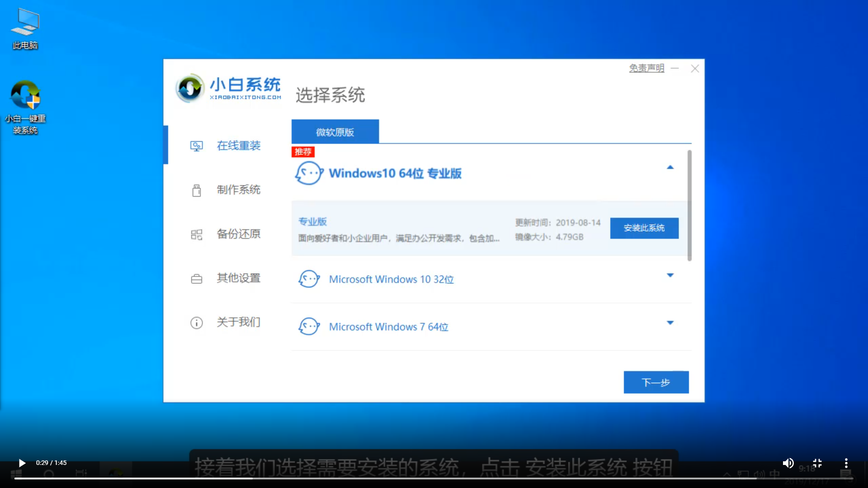Viewport: 868px width, 488px height.
Task: Select 小白一键重装系统 desktop shortcut
Action: [25, 107]
